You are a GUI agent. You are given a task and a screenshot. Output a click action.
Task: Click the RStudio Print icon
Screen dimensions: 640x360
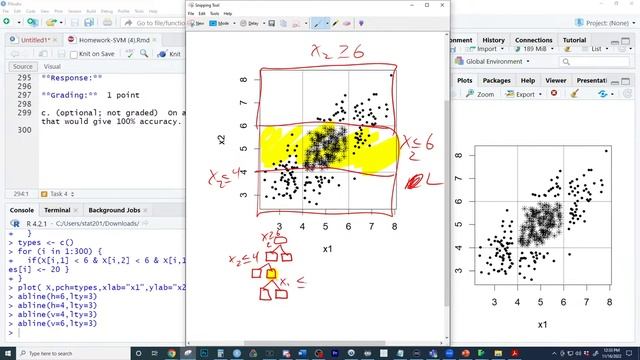107,22
